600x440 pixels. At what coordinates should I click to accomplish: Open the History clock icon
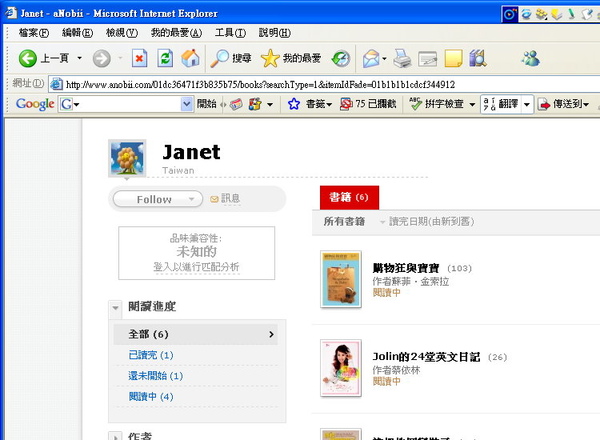click(x=341, y=59)
